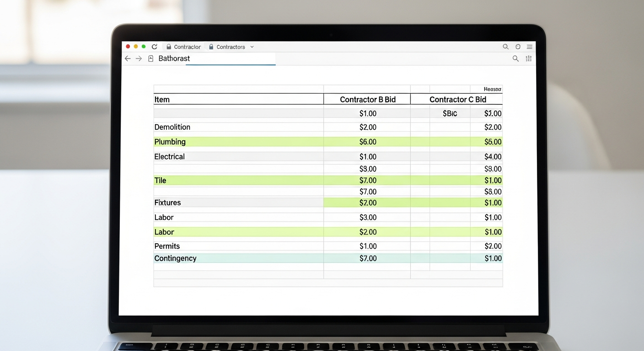Select the Permits row label

(167, 246)
